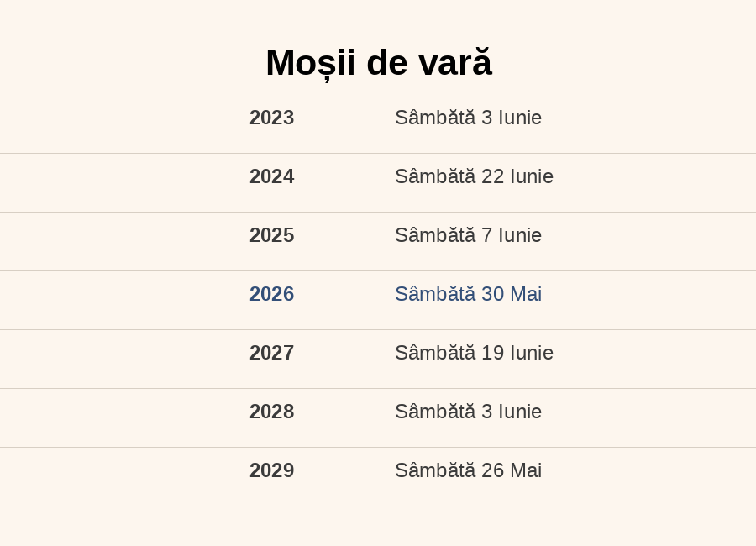Select the 2025 year label
Screen dimensions: 756x546
click(271, 235)
